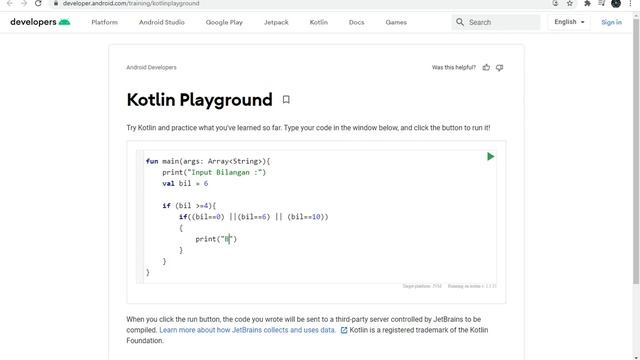Image resolution: width=640 pixels, height=360 pixels.
Task: Bookmark the Kotlin Playground page
Action: point(286,100)
